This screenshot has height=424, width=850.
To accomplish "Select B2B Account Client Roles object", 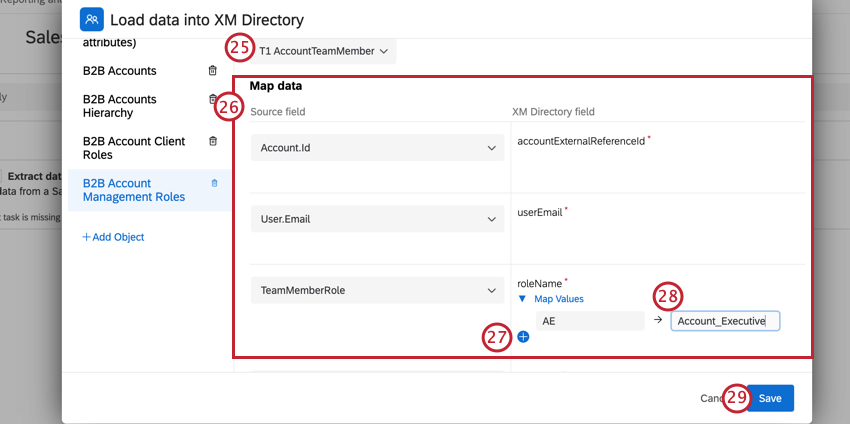I will [x=134, y=148].
